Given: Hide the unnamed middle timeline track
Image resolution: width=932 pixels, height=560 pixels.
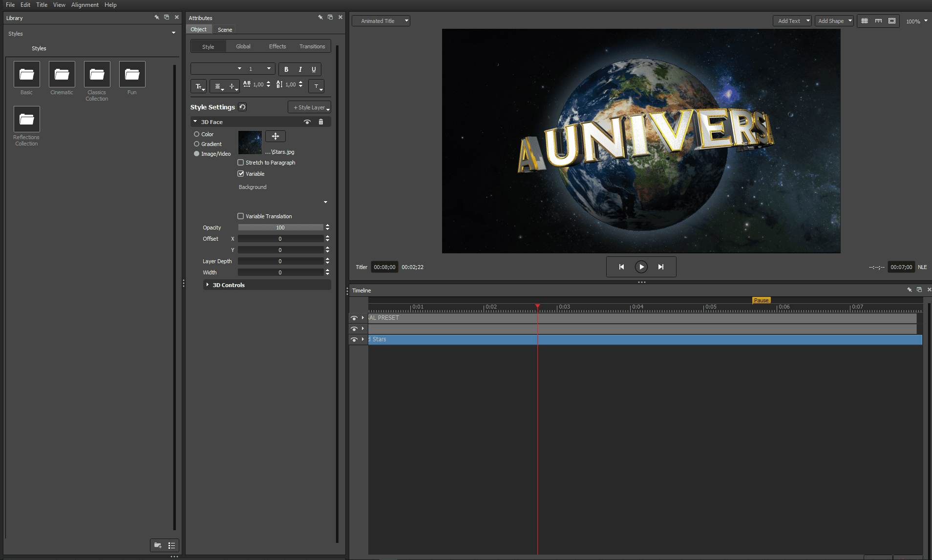Looking at the screenshot, I should click(354, 329).
